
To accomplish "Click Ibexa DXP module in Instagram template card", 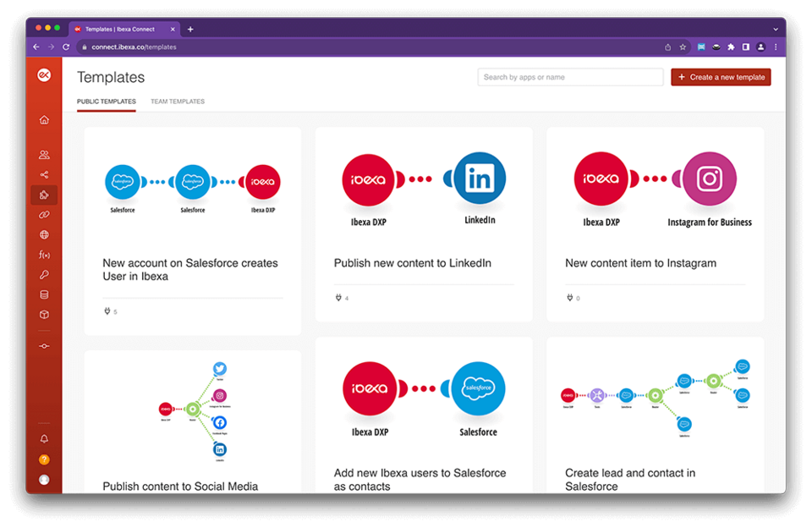I will (x=601, y=179).
